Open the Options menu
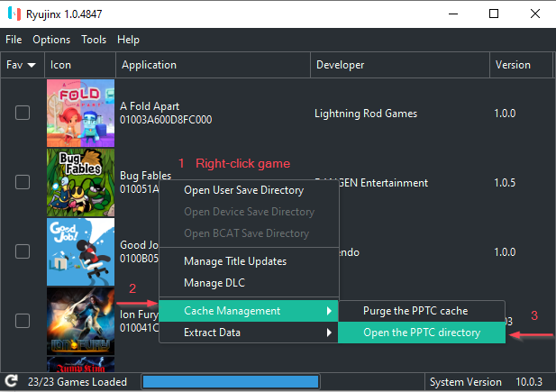556x392 pixels. (51, 40)
